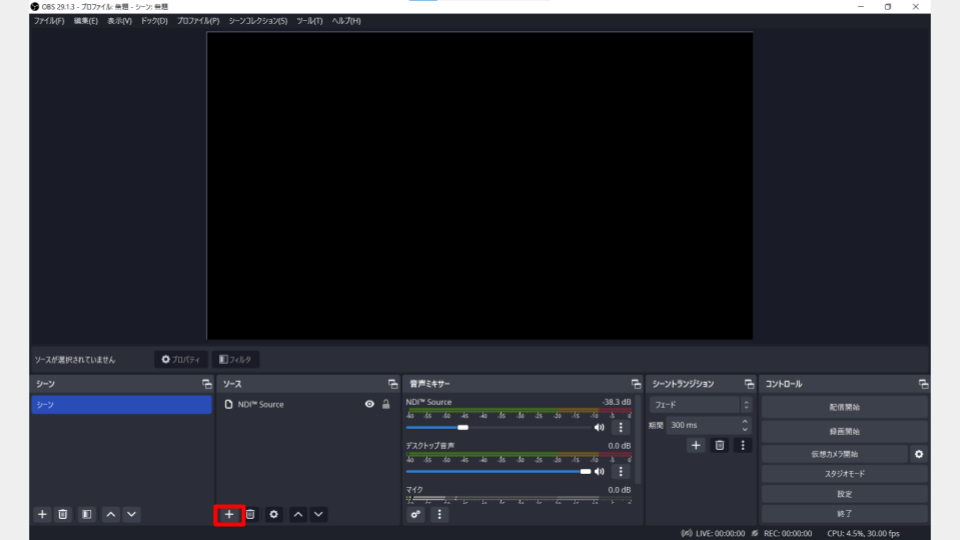Click the 配信開始 button
The width and height of the screenshot is (960, 540).
tap(844, 407)
